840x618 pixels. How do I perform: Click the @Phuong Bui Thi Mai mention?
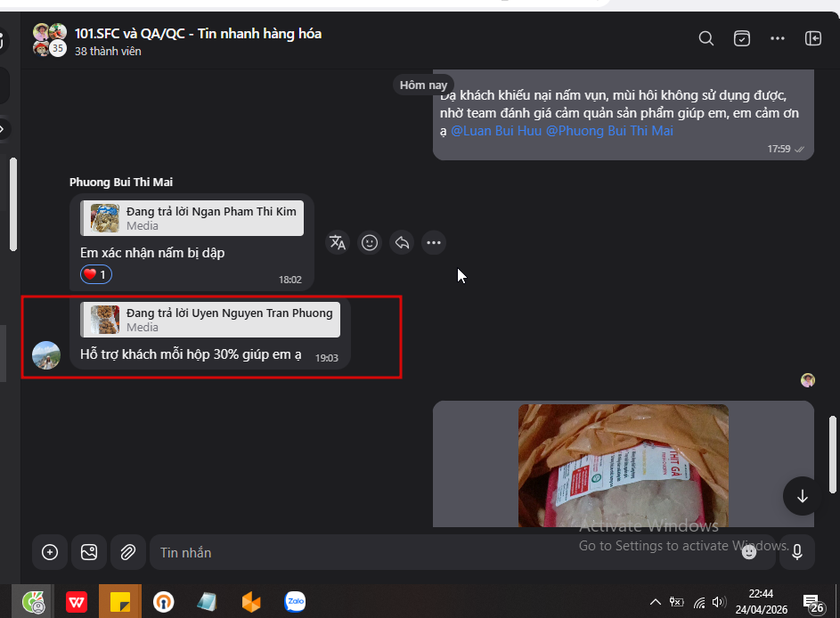609,131
